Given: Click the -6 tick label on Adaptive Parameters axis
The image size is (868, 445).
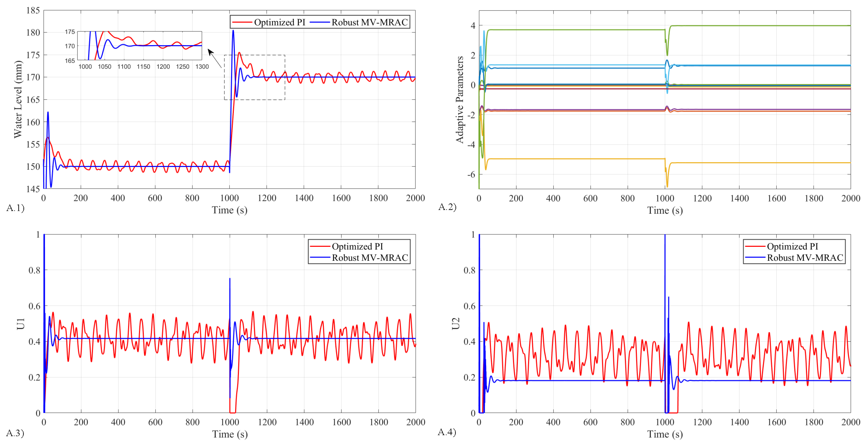Looking at the screenshot, I should point(471,174).
